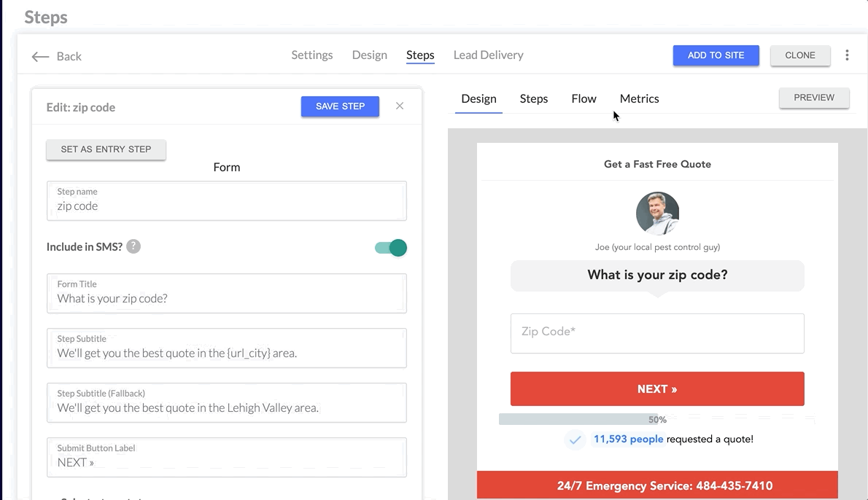Click the Zip Code input field in preview
868x500 pixels.
coord(657,333)
